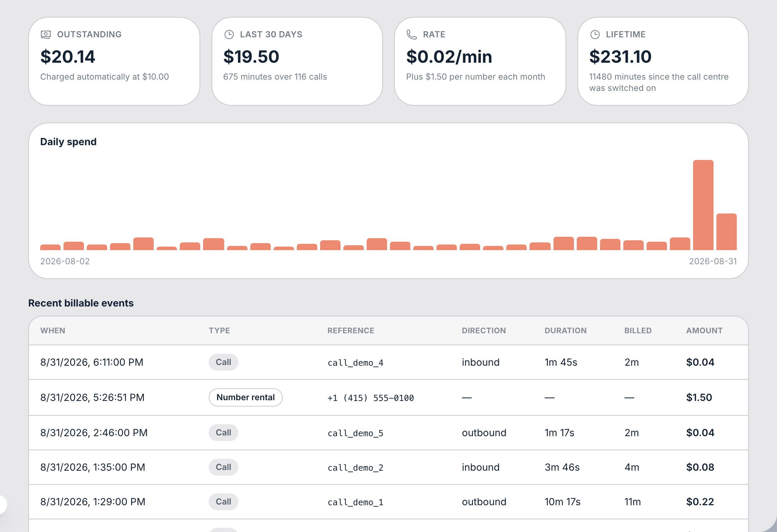The image size is (777, 532).
Task: Click the Call badge in call_demo_1 row
Action: [x=224, y=502]
